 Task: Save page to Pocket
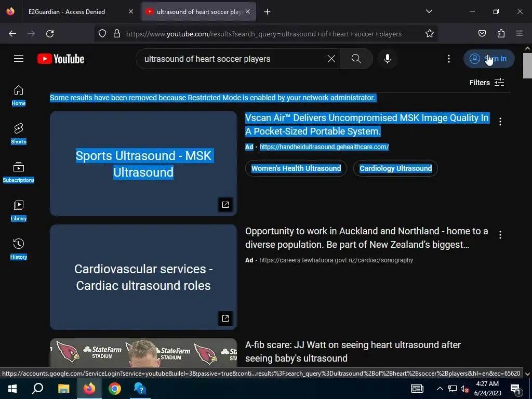click(482, 34)
